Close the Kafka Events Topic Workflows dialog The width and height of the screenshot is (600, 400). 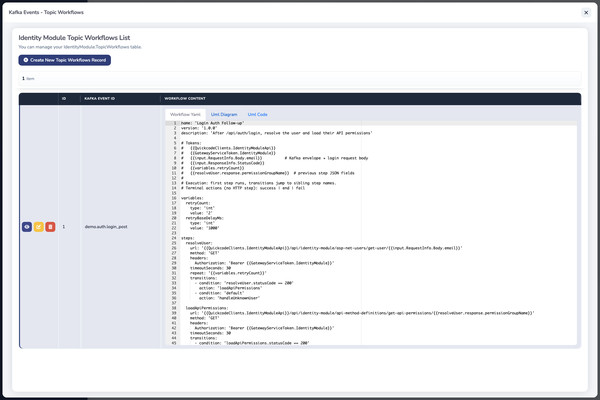(x=586, y=13)
